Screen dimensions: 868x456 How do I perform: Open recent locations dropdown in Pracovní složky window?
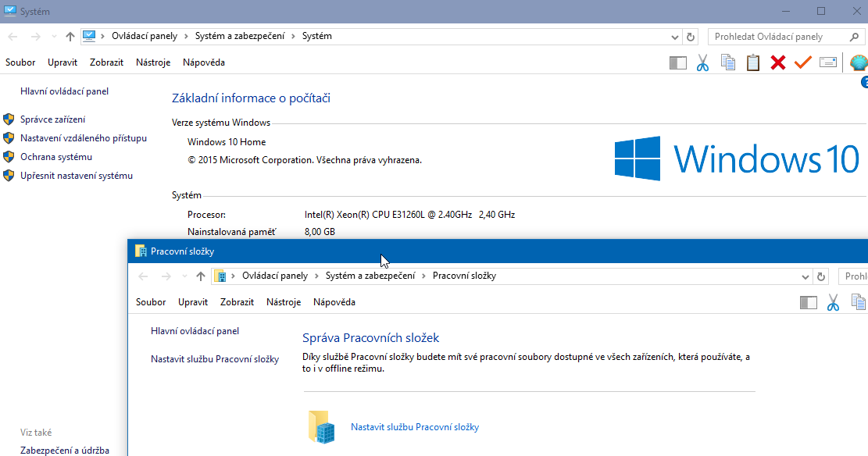click(x=184, y=276)
